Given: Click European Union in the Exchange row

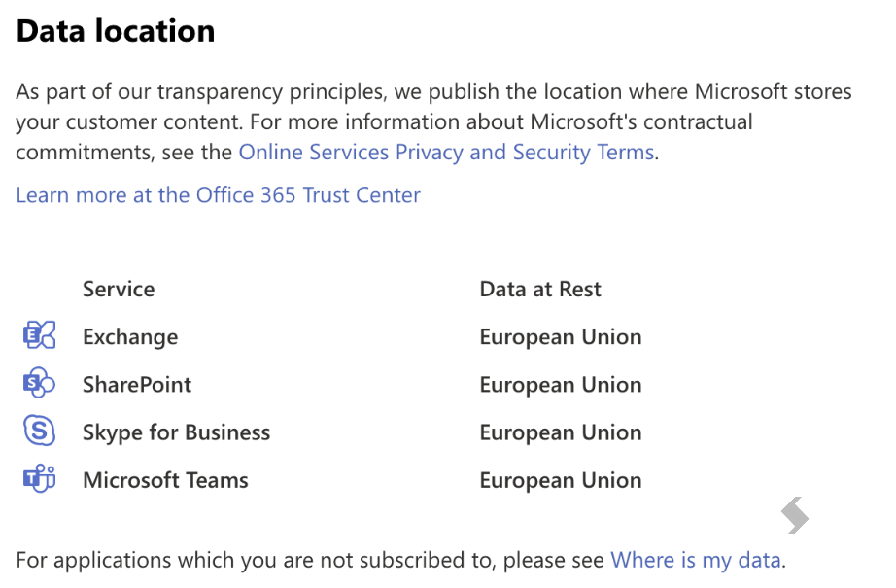Looking at the screenshot, I should [x=561, y=337].
